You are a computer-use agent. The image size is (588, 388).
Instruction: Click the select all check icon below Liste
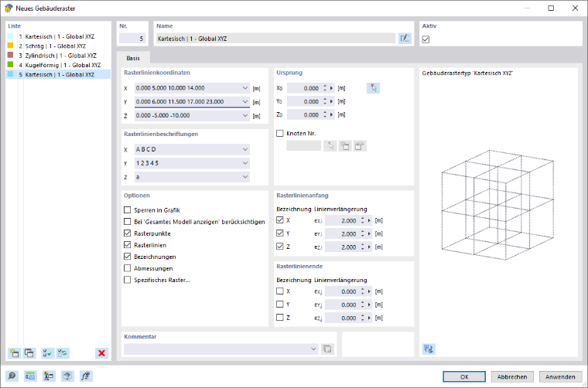pos(48,353)
